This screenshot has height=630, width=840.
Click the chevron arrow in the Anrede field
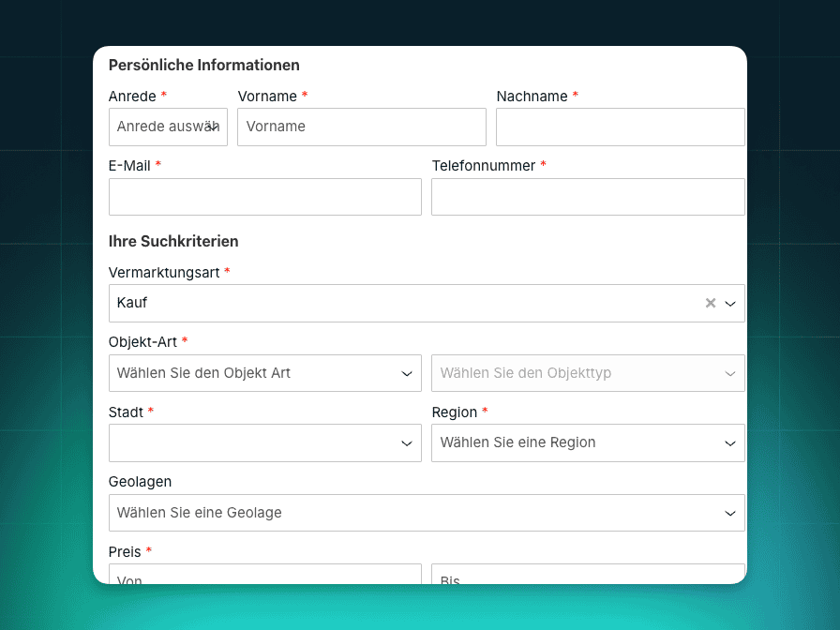tap(215, 127)
